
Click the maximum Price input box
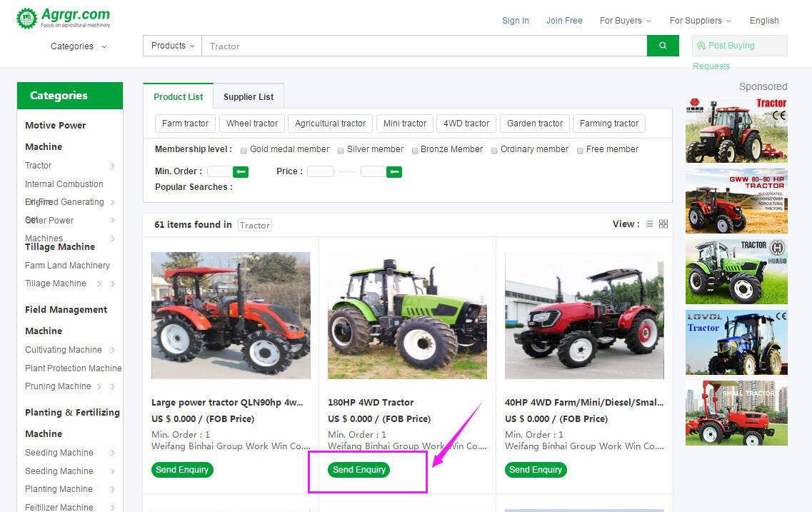coord(374,171)
